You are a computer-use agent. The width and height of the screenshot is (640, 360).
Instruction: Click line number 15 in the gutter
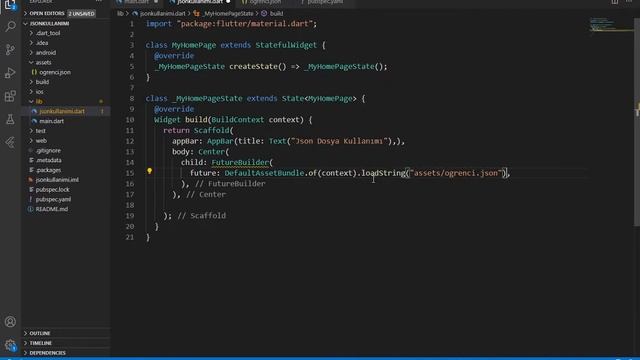click(x=130, y=173)
